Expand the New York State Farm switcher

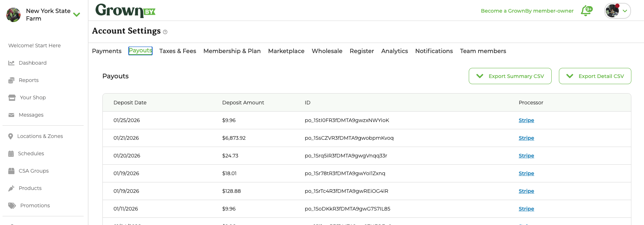pos(76,15)
